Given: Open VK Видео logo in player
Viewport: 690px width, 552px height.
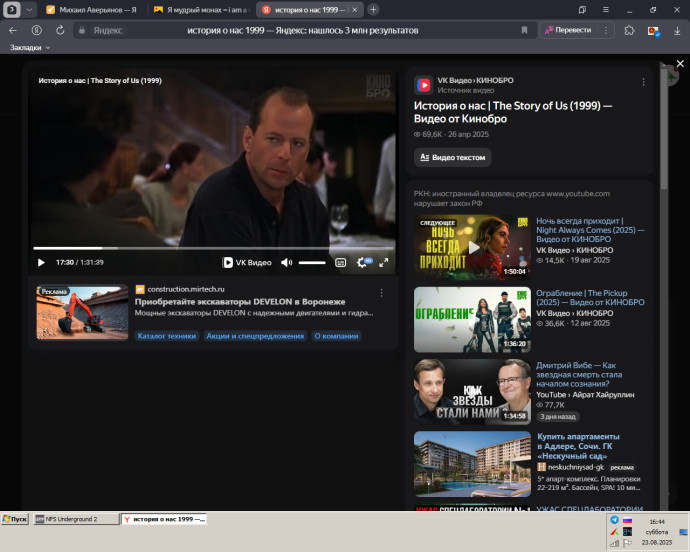Looking at the screenshot, I should tap(247, 262).
